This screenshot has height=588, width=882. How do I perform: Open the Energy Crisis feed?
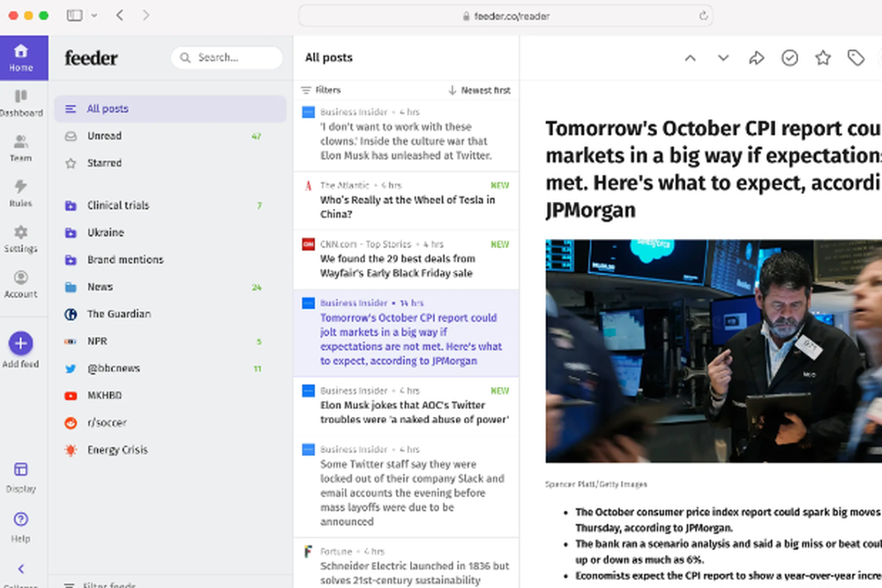(170, 450)
